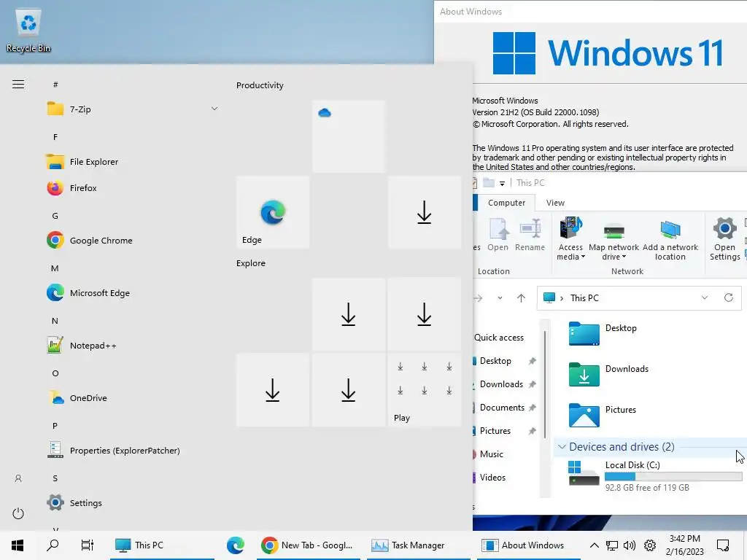Show hidden icons in system tray
This screenshot has width=747, height=560.
[594, 545]
